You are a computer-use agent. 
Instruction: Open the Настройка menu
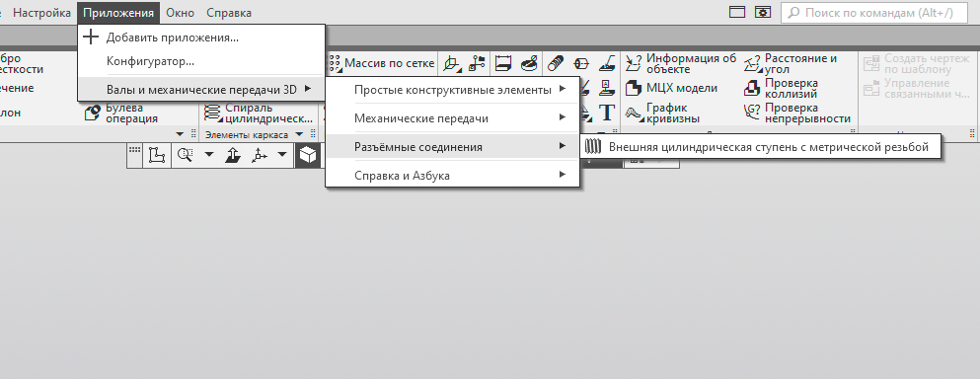coord(41,13)
